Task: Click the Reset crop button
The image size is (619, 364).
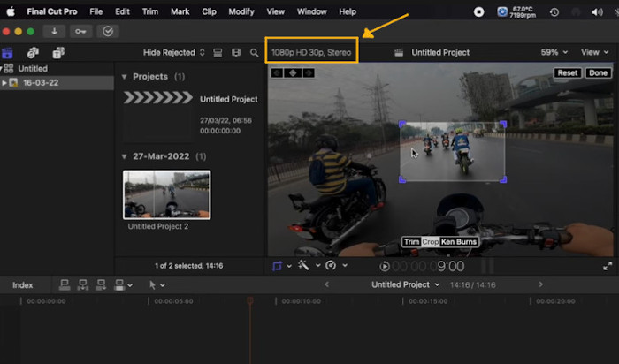Action: [x=568, y=73]
